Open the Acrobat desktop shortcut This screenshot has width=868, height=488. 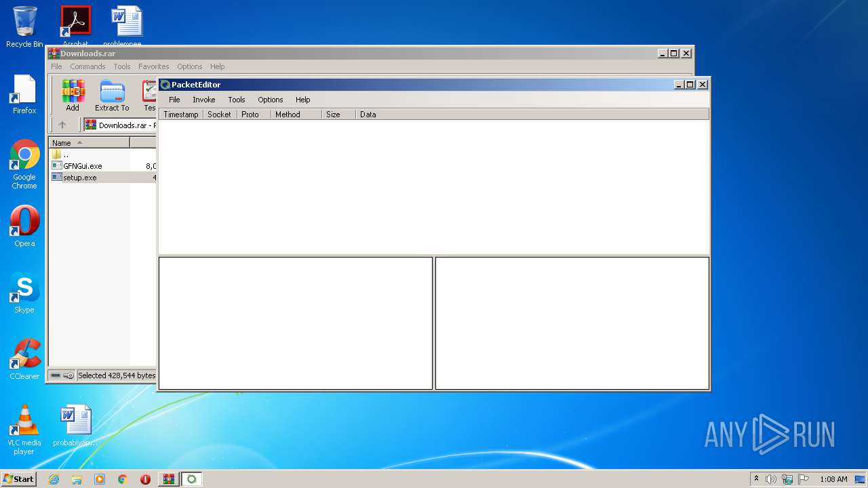(75, 24)
